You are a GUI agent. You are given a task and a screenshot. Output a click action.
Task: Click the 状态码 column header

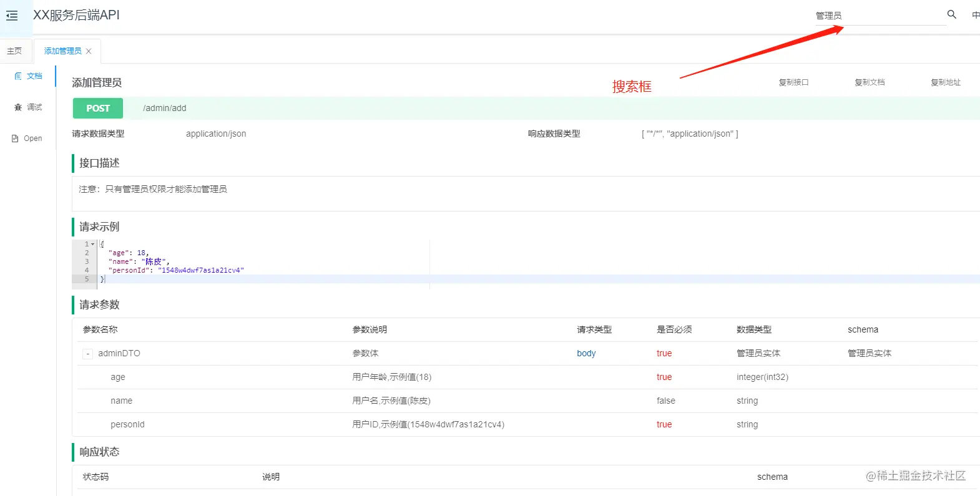96,477
